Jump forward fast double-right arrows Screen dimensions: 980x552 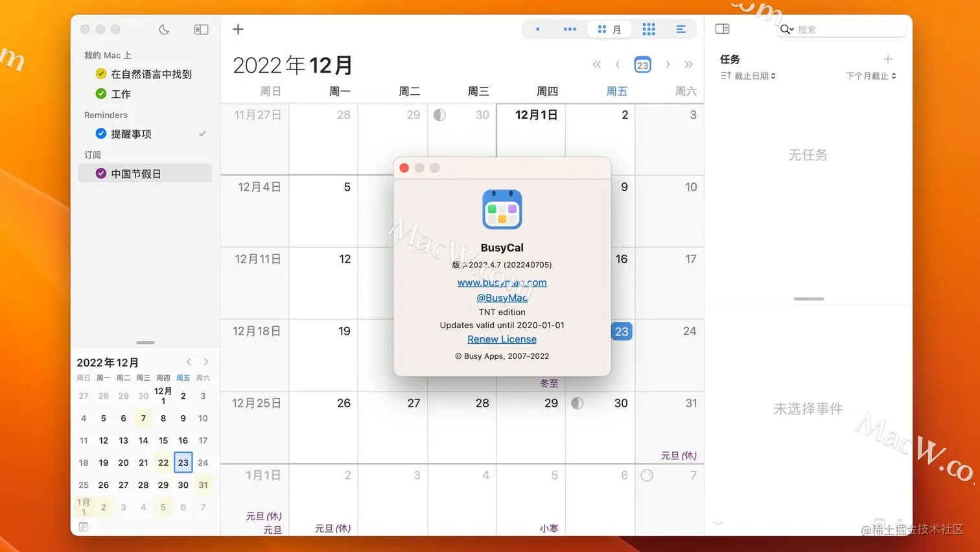(x=688, y=64)
